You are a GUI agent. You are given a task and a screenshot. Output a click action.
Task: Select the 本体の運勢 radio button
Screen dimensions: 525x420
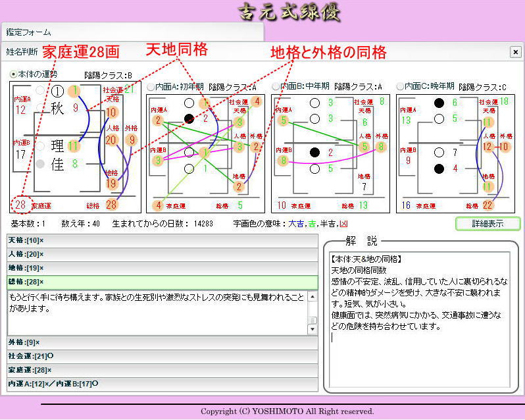tap(14, 74)
